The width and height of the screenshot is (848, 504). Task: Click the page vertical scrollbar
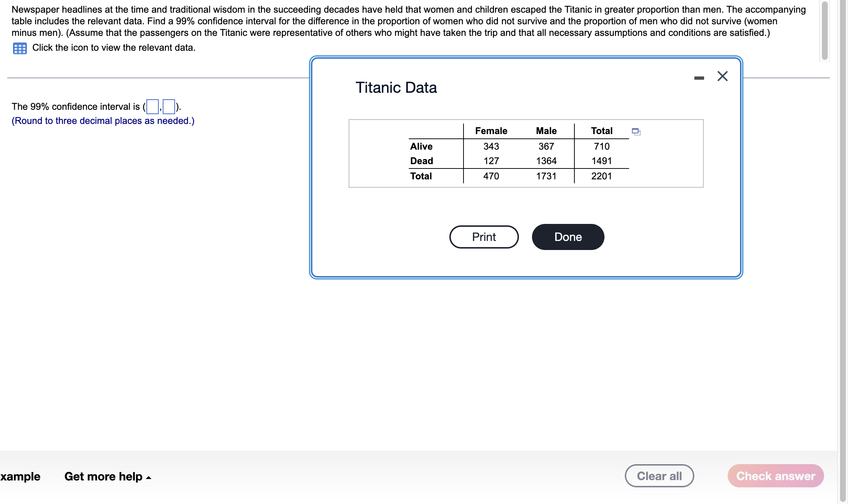843,250
